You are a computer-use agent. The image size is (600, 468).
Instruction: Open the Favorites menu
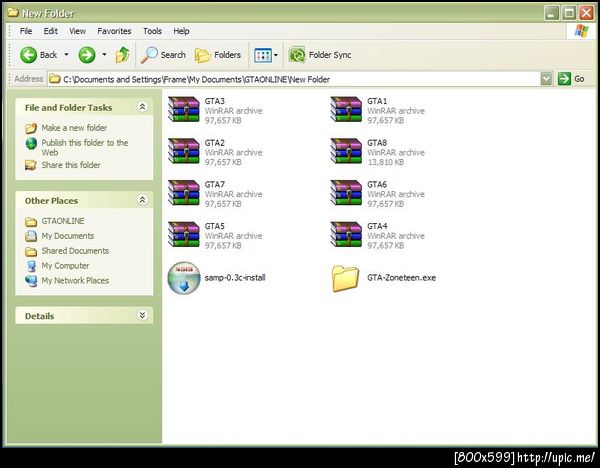114,31
